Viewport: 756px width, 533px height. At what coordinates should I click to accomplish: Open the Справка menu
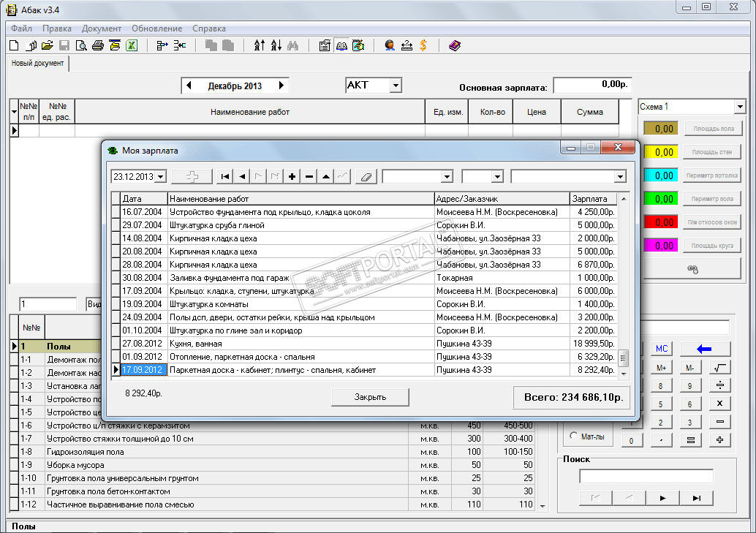point(208,29)
